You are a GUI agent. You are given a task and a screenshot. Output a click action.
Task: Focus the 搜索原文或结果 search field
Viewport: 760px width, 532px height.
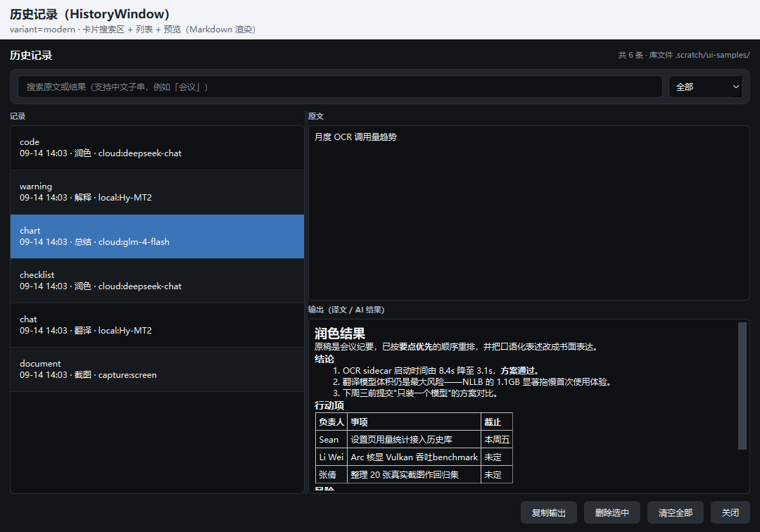point(341,87)
